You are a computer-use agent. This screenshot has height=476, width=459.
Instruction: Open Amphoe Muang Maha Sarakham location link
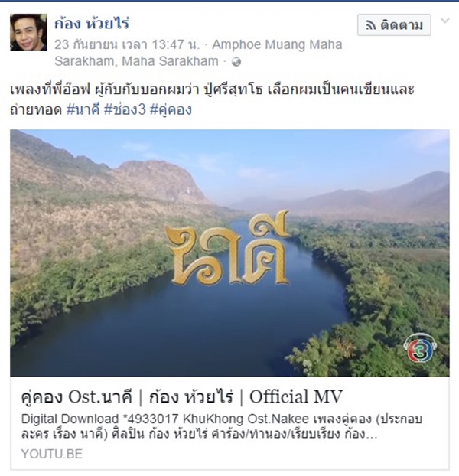click(x=277, y=44)
